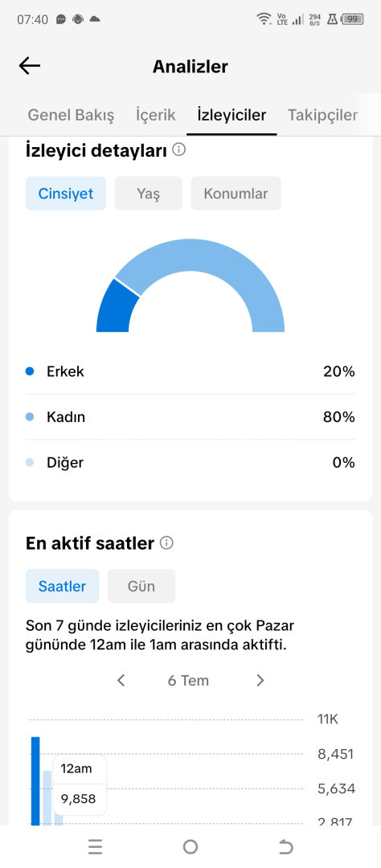Screen dimensions: 381x868
Task: Choose Gün view button
Action: tap(141, 586)
